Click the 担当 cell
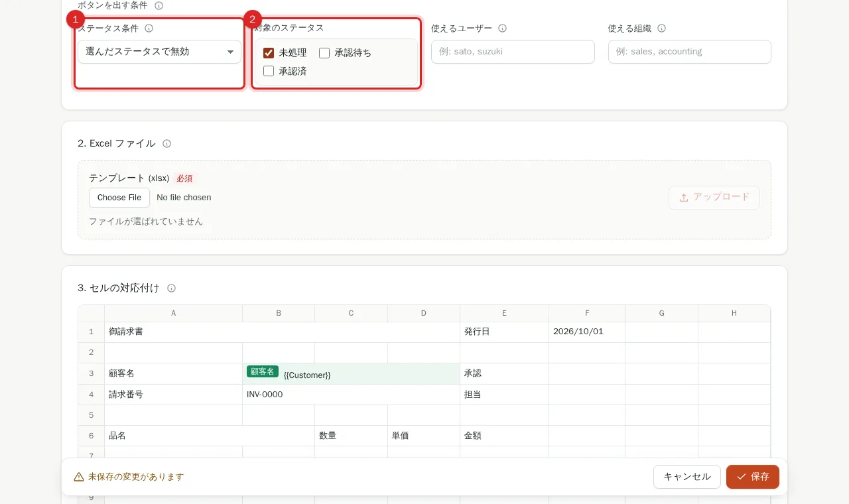 coord(505,395)
